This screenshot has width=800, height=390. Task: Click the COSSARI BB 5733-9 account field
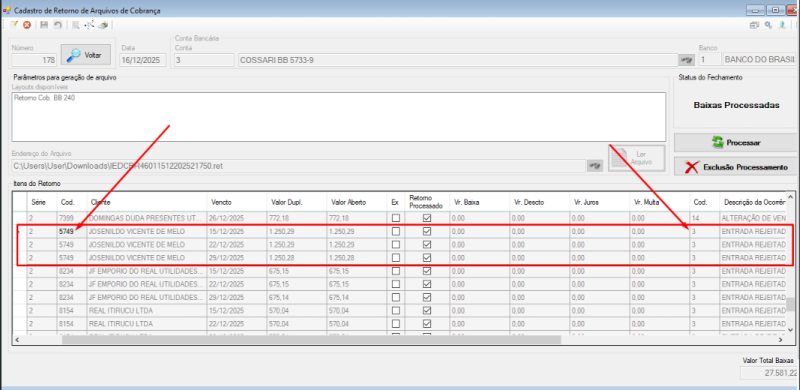coord(458,60)
